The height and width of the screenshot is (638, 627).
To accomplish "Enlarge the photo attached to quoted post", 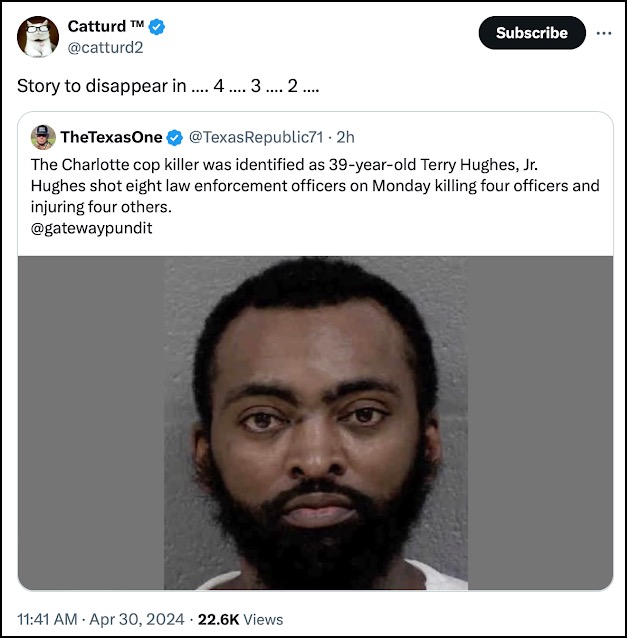I will coord(315,422).
